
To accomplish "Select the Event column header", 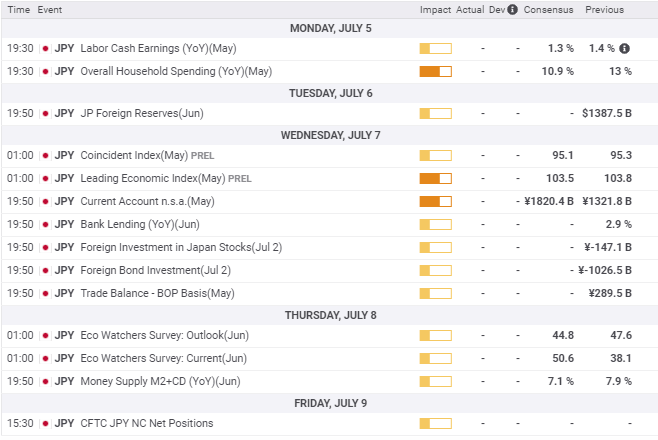I will click(x=53, y=10).
